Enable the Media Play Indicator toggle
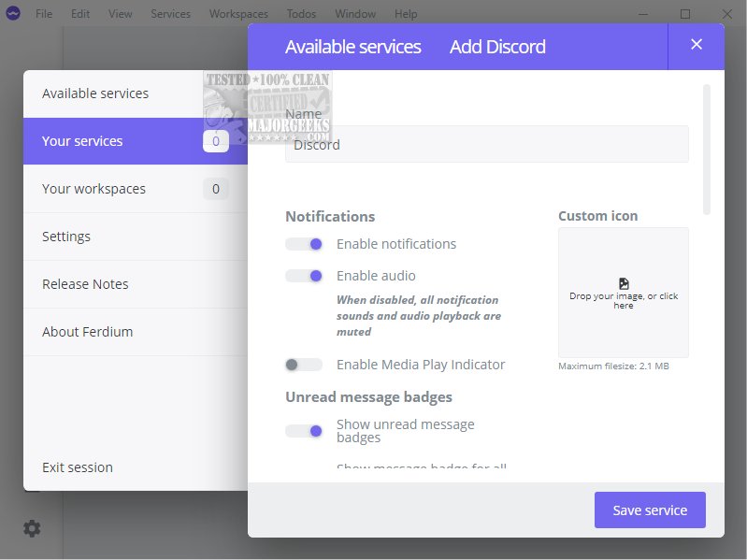 pos(304,365)
